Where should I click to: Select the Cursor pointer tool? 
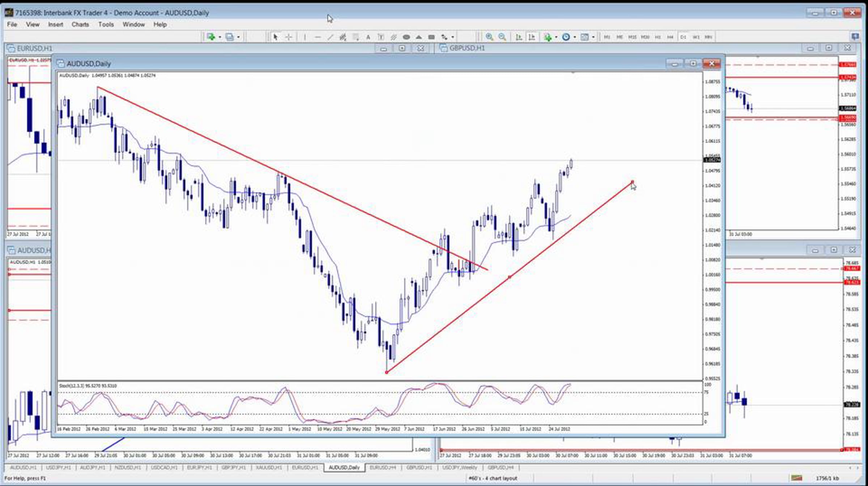[x=276, y=37]
